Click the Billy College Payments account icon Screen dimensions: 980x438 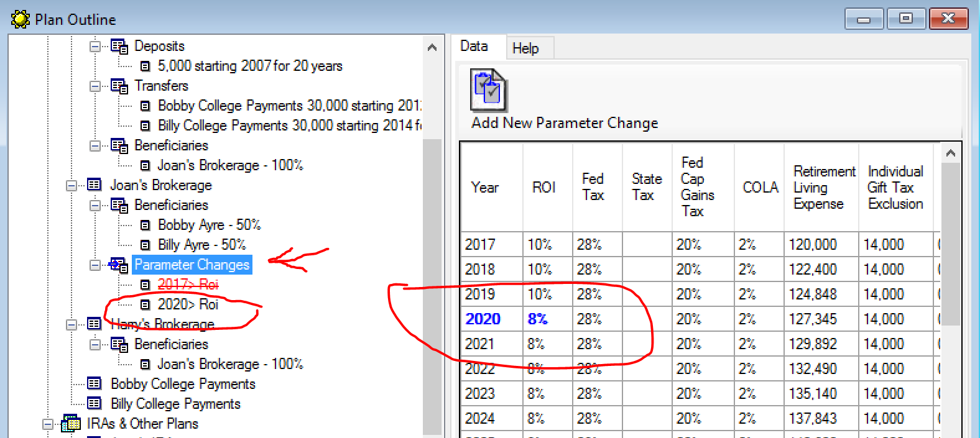click(95, 404)
